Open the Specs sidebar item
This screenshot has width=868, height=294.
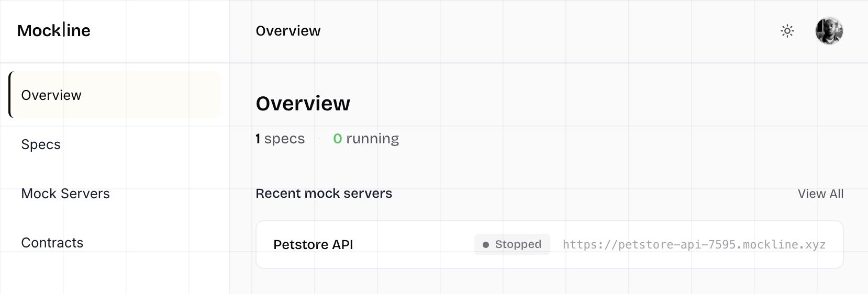coord(115,144)
